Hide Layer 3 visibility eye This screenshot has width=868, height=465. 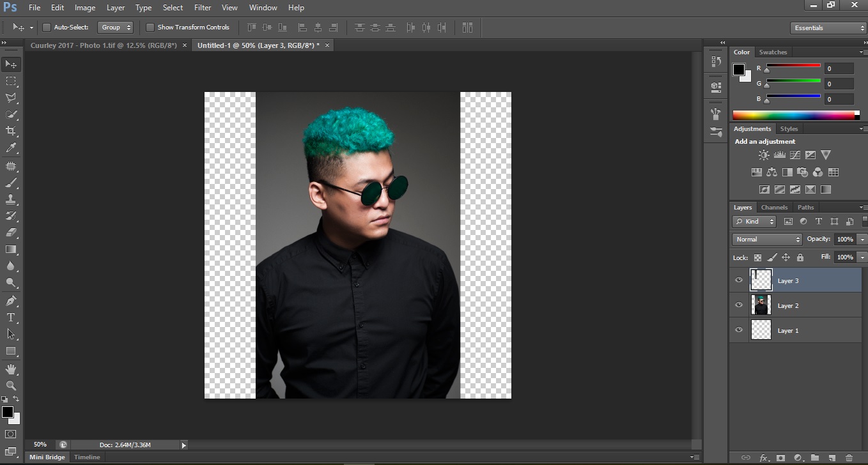[739, 280]
